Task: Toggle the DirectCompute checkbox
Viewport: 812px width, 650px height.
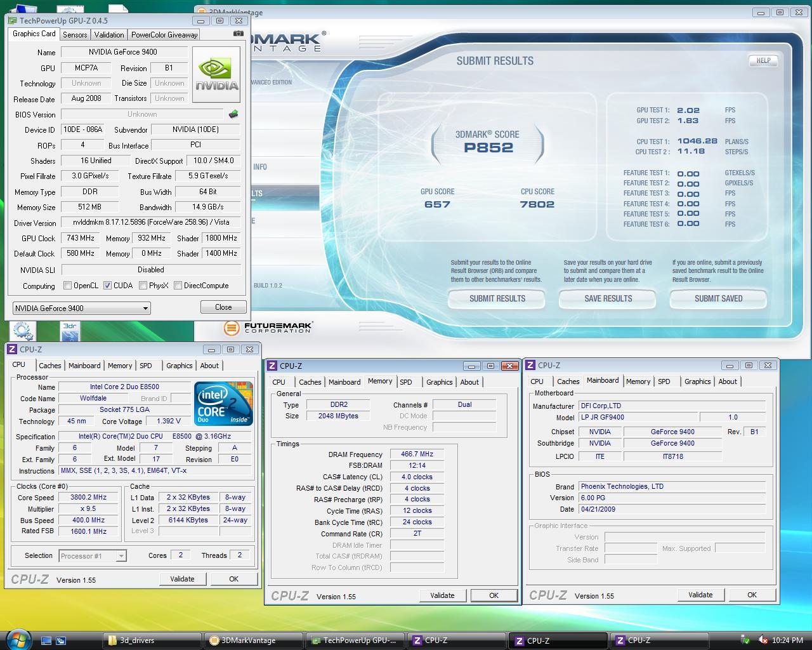Action: 178,286
